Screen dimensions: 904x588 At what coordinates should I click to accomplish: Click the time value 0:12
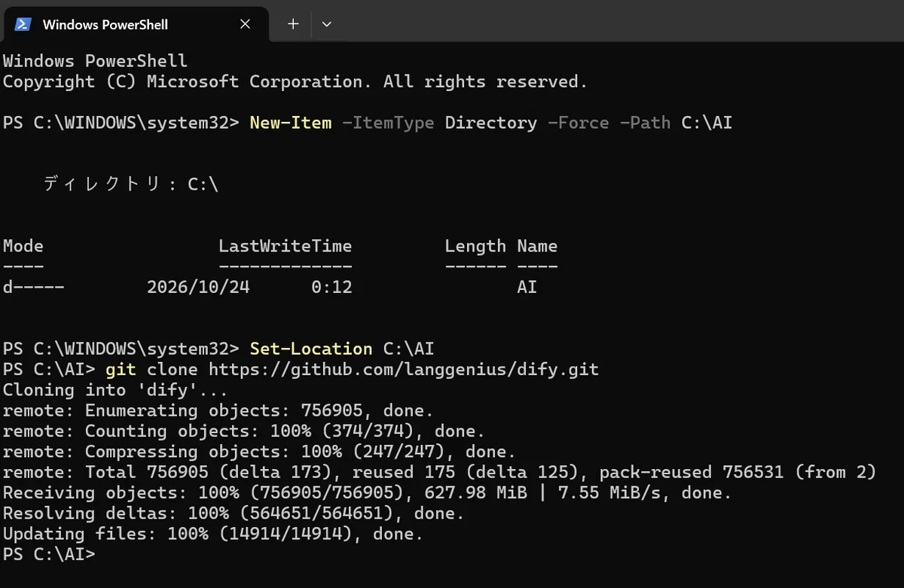[331, 288]
